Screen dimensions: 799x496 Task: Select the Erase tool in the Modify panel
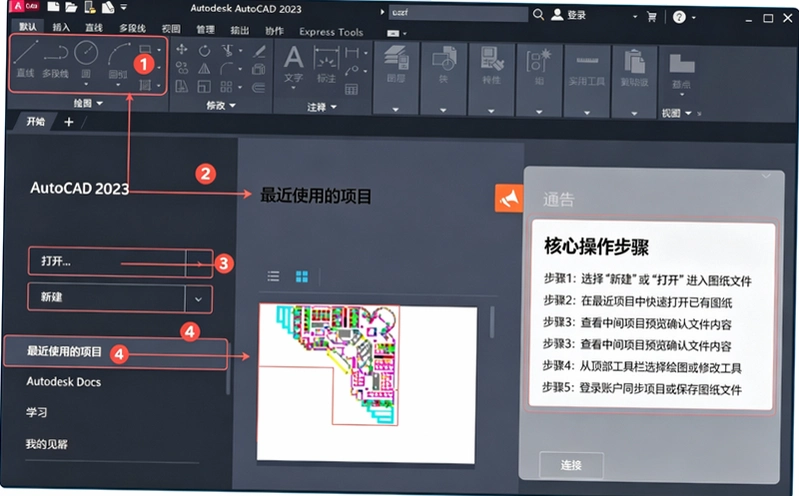(x=259, y=50)
